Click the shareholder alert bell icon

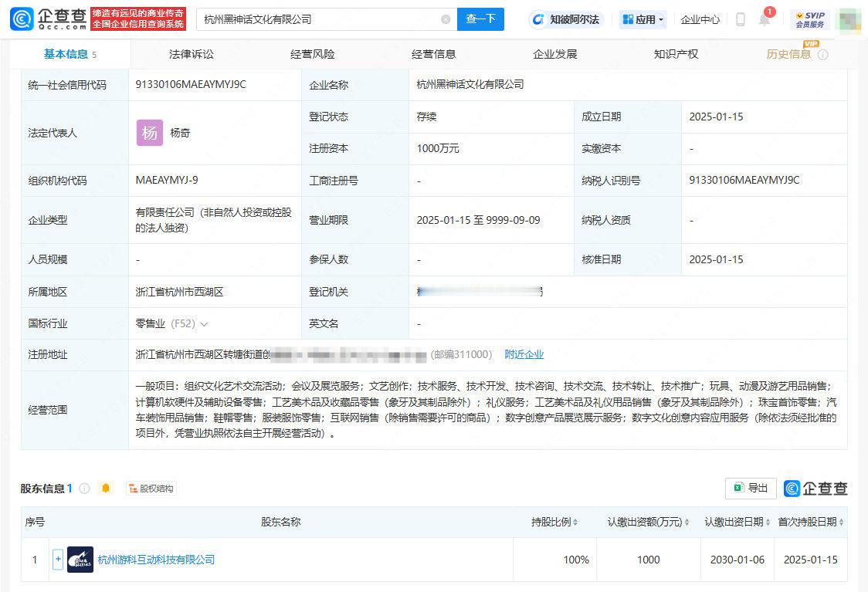(106, 488)
